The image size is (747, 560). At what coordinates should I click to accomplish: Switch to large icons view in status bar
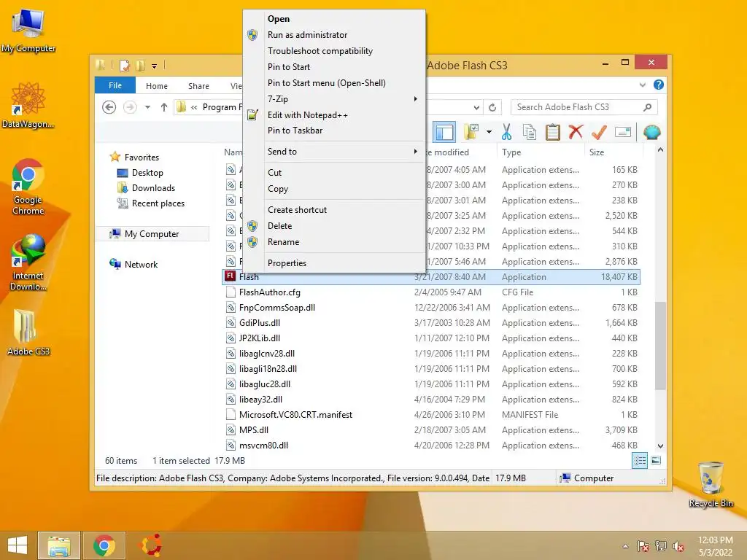[656, 460]
